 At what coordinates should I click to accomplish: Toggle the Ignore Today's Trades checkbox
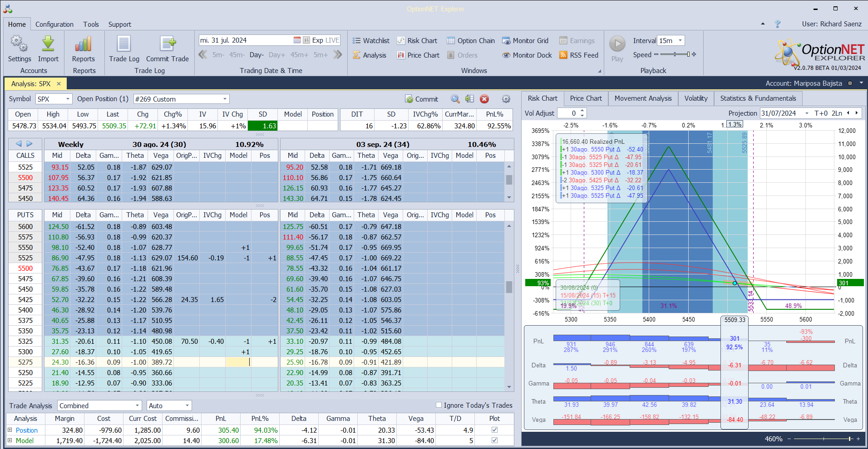(x=439, y=405)
